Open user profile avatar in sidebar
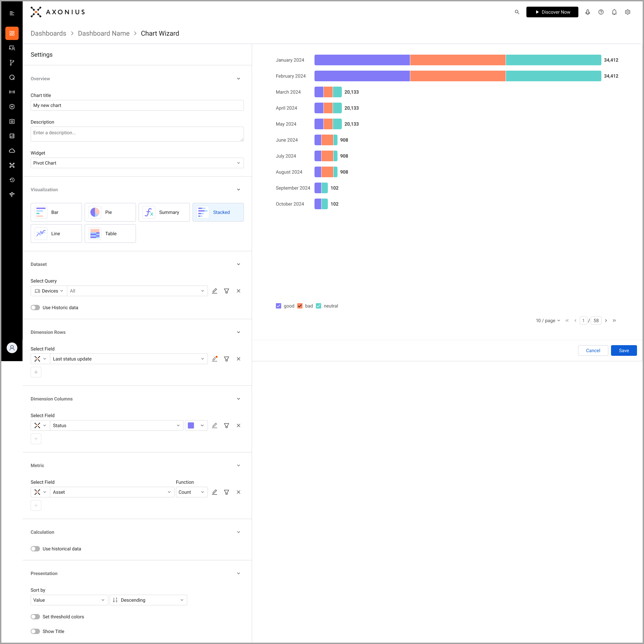 (12, 348)
